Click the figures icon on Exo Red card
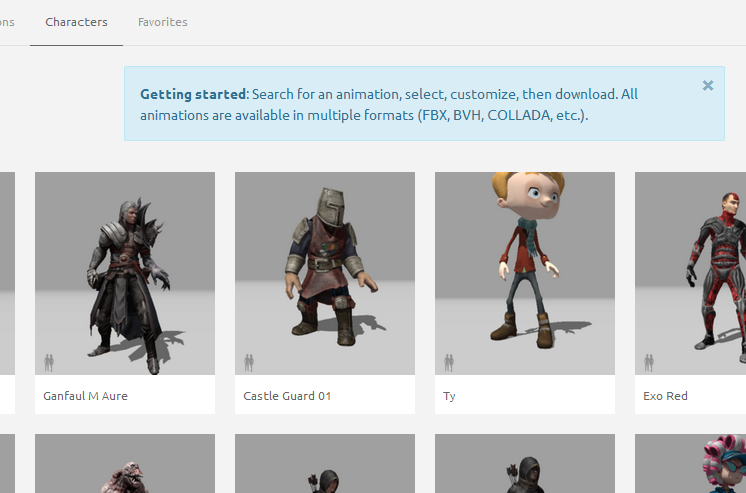This screenshot has height=493, width=746. [x=648, y=363]
